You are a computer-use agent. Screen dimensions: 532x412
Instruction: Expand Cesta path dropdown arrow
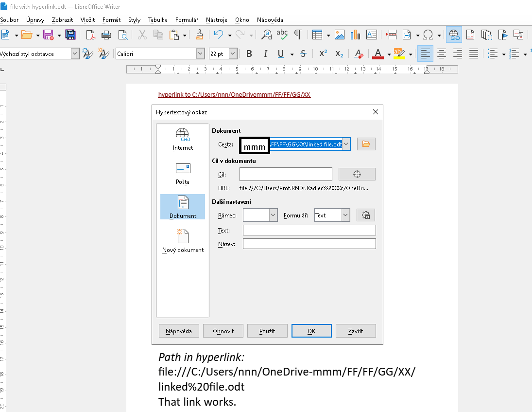[x=346, y=144]
